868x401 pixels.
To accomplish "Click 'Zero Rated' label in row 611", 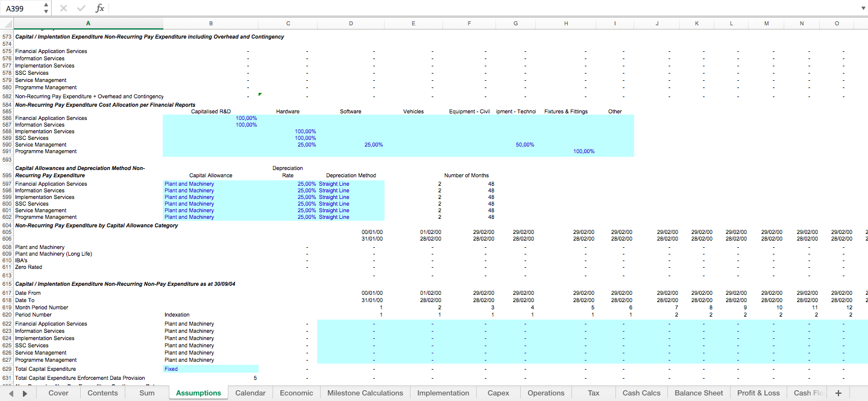I will coord(29,267).
